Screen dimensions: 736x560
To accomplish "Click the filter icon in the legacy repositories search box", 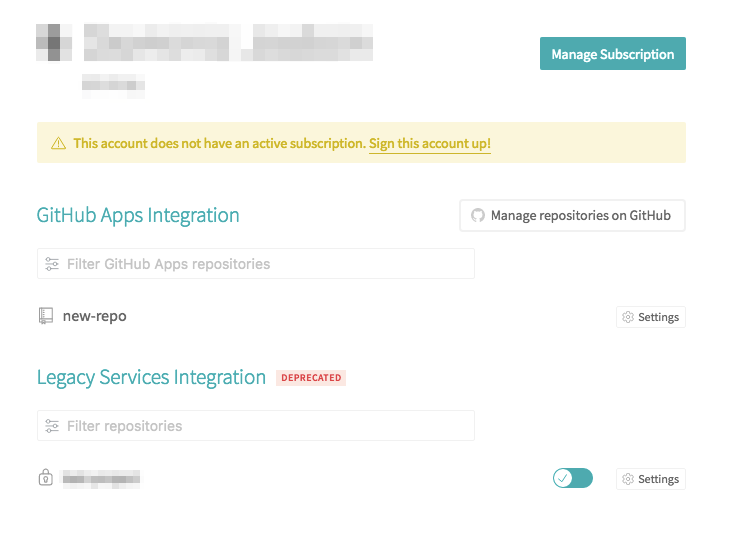I will 52,426.
